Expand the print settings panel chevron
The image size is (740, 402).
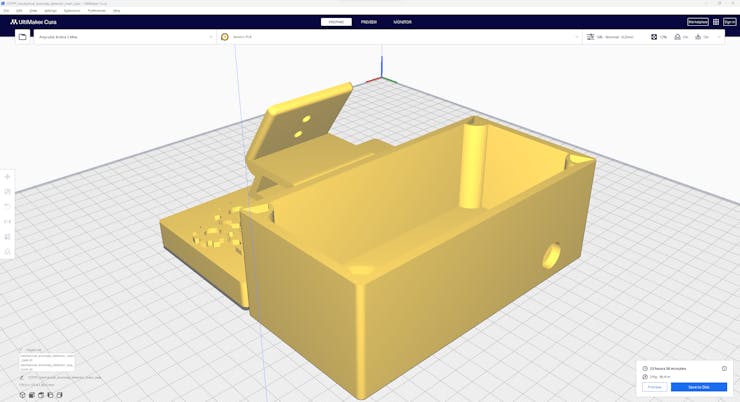(x=719, y=37)
